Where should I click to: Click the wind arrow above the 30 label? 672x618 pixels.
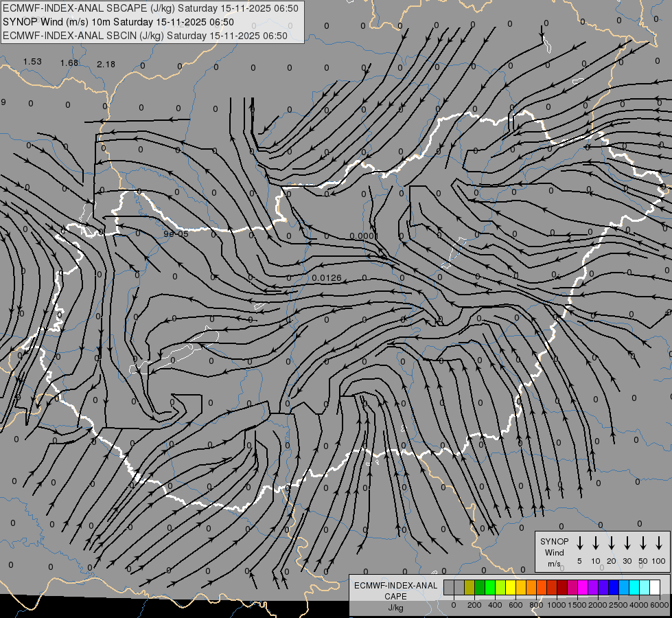click(x=627, y=543)
